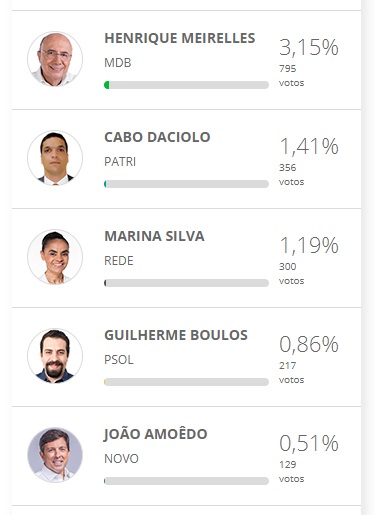Click the PSOL party label
The width and height of the screenshot is (375, 515).
coord(119,360)
